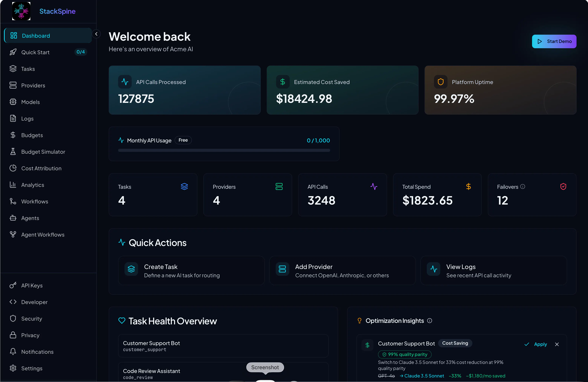Click the 99% quality parity badge
This screenshot has width=588, height=382.
[405, 354]
